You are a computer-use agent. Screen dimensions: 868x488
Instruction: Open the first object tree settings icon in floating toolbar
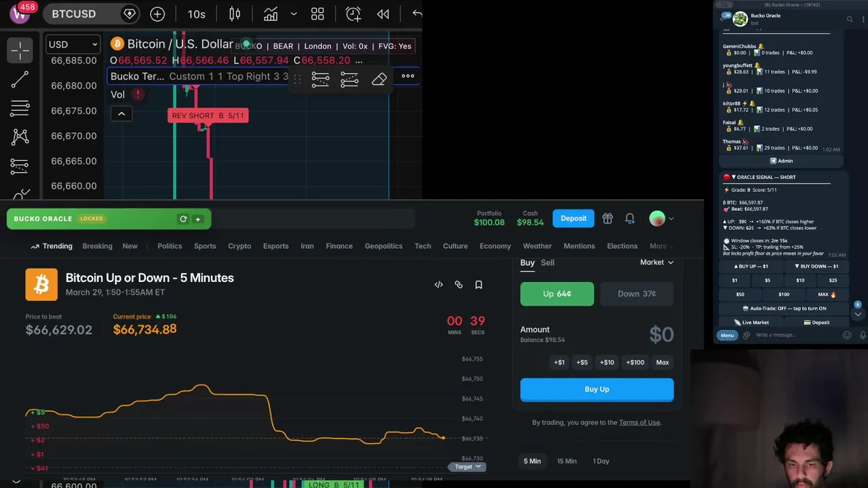(320, 79)
